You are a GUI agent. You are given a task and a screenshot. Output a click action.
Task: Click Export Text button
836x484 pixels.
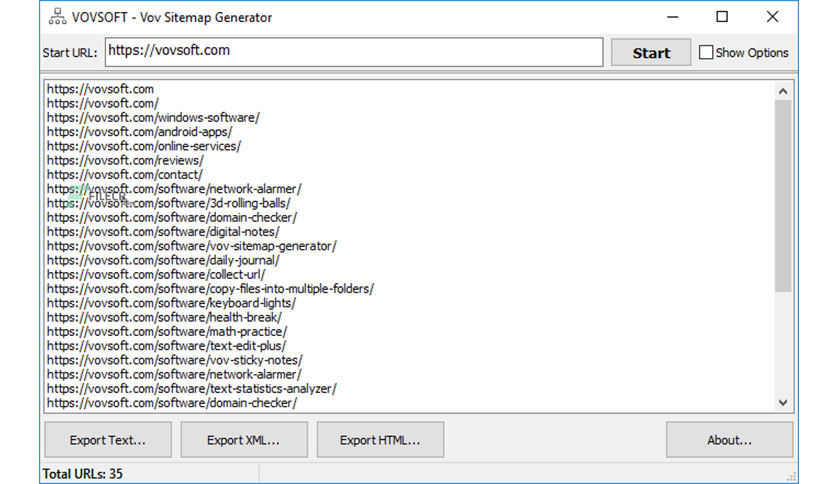pyautogui.click(x=108, y=440)
